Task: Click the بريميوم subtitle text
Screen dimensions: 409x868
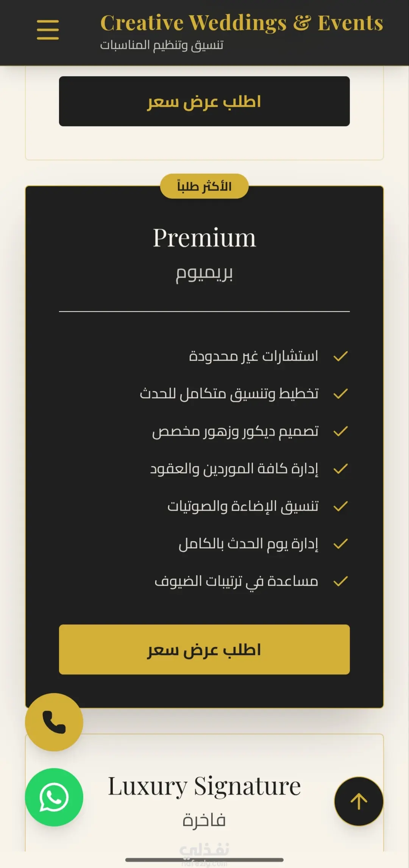Action: click(x=204, y=273)
